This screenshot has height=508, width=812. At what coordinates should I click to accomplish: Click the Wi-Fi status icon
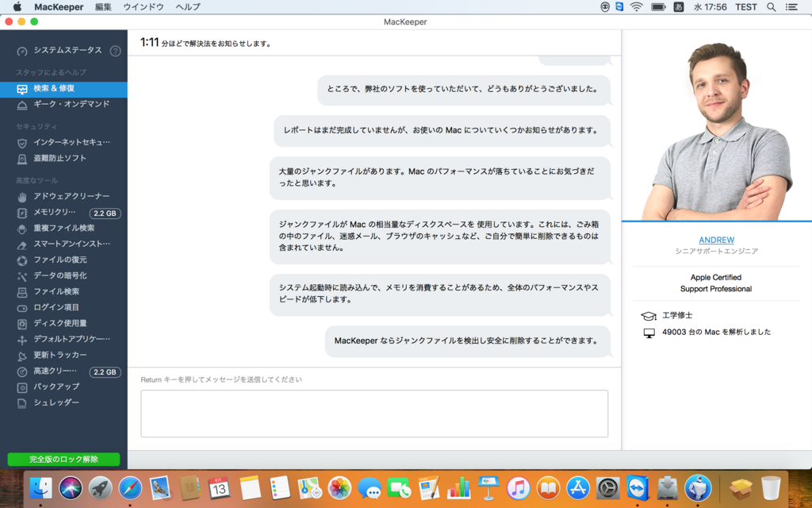(637, 6)
